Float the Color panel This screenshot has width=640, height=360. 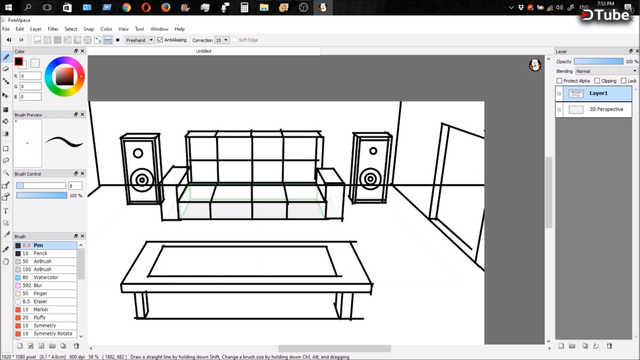click(x=76, y=51)
